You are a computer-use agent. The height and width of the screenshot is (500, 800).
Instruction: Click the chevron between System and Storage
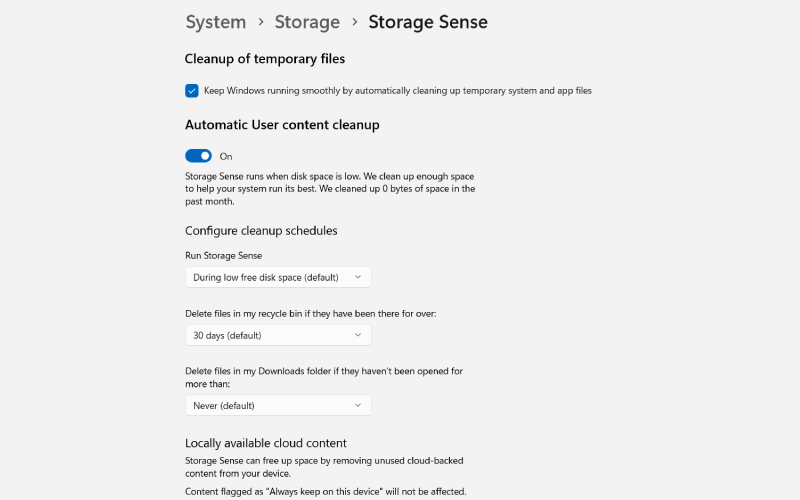tap(260, 22)
